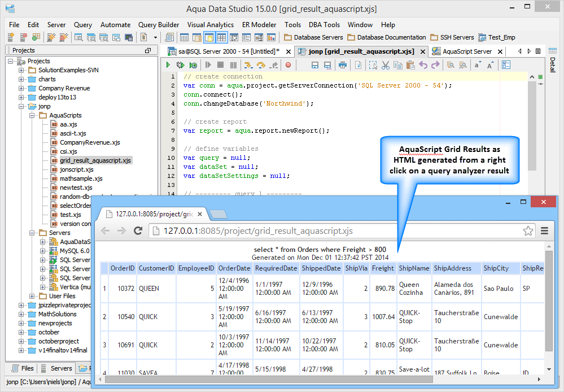Click the Pause icon in script toolbar
This screenshot has height=392, width=564.
tap(233, 65)
